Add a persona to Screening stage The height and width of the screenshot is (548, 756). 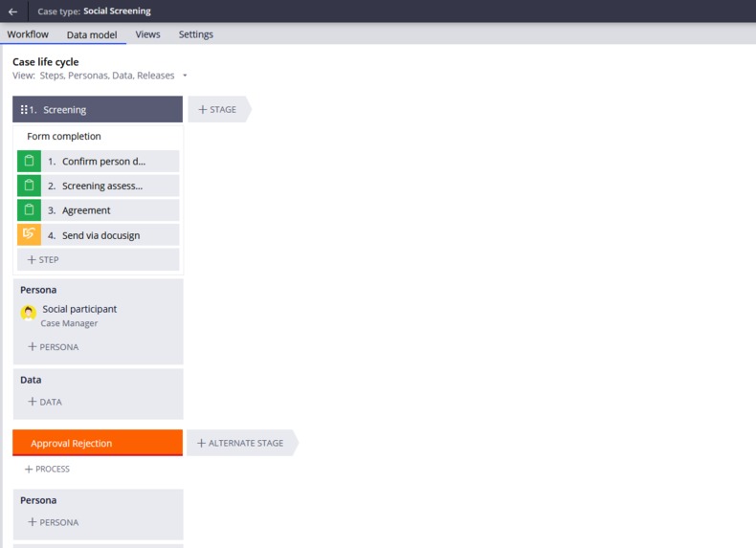[53, 346]
